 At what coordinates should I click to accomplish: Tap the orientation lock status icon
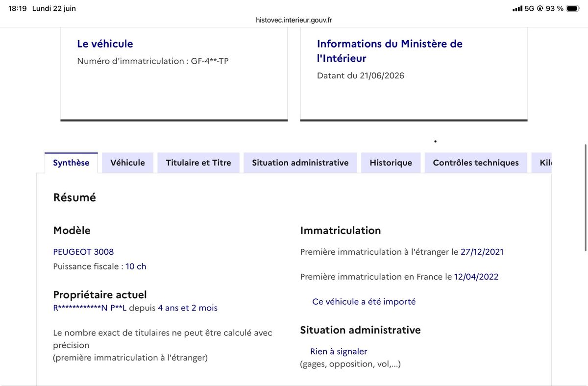[x=540, y=8]
